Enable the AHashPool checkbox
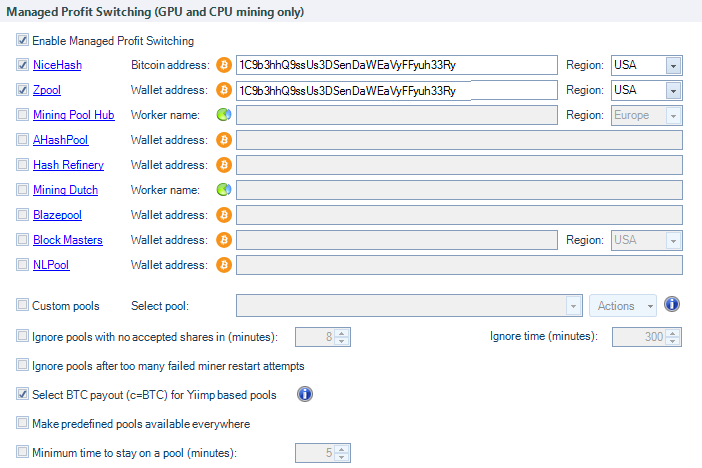702x468 pixels. [22, 140]
